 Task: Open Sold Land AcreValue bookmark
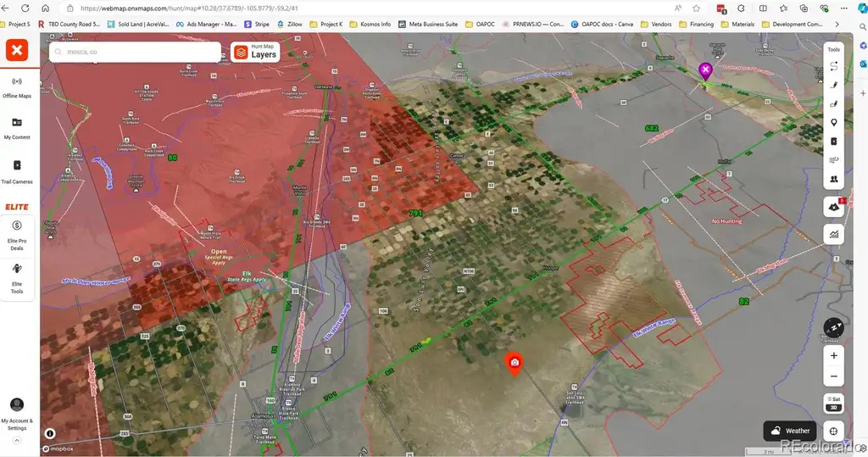click(138, 25)
